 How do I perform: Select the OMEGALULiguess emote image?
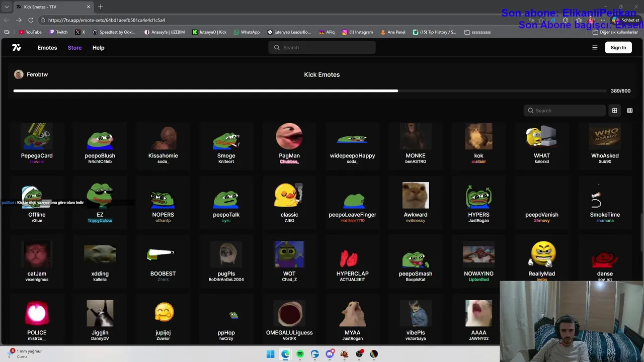[x=289, y=313]
